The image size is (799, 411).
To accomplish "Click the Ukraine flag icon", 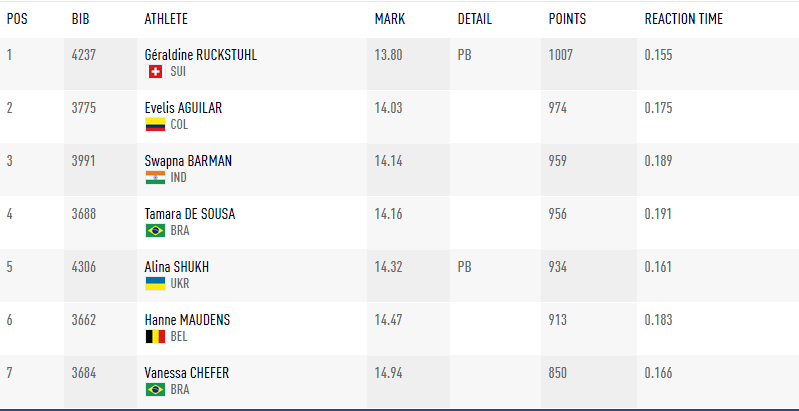I will [x=155, y=284].
